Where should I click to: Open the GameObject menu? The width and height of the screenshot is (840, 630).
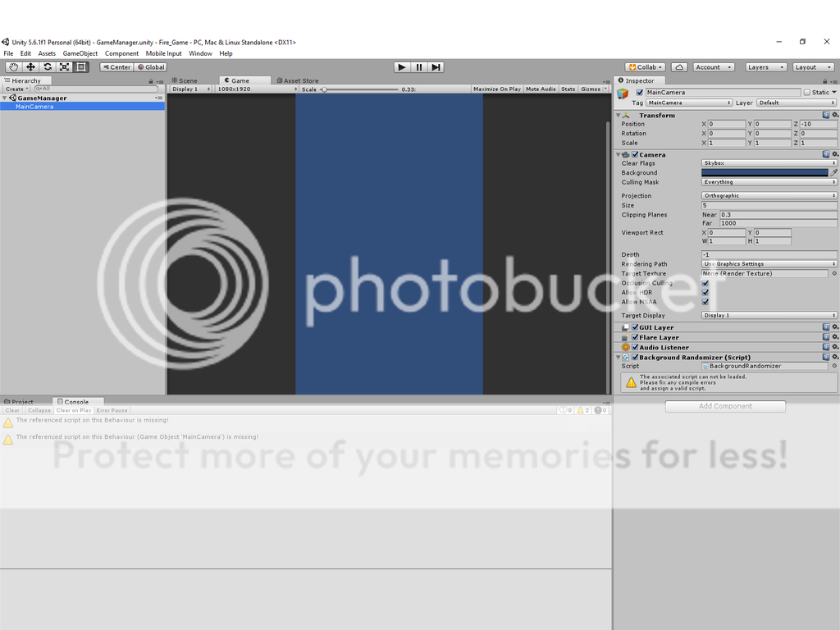pyautogui.click(x=80, y=53)
